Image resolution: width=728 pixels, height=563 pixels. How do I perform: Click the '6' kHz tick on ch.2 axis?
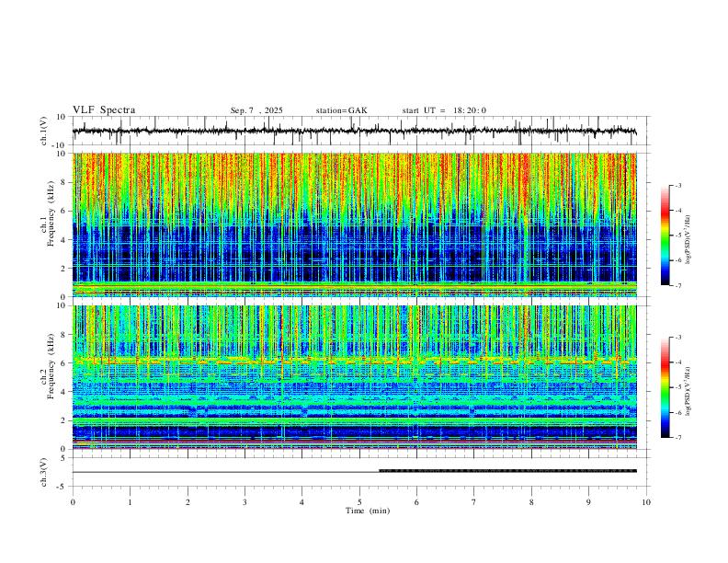64,362
